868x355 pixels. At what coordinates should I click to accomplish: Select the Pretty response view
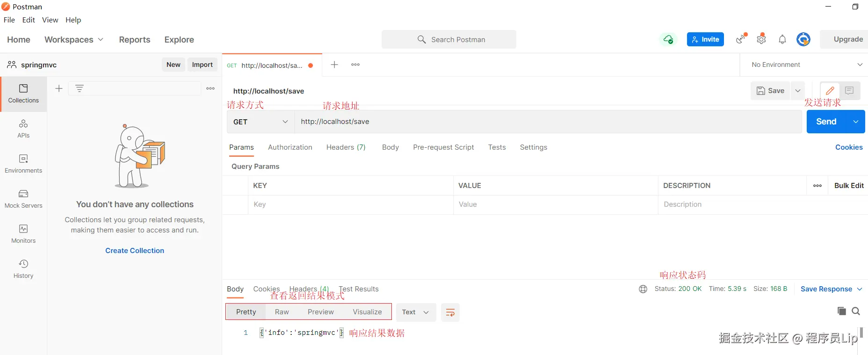[x=246, y=312]
